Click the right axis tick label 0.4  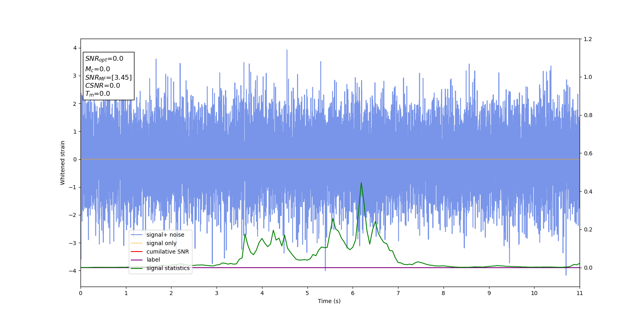pos(588,192)
